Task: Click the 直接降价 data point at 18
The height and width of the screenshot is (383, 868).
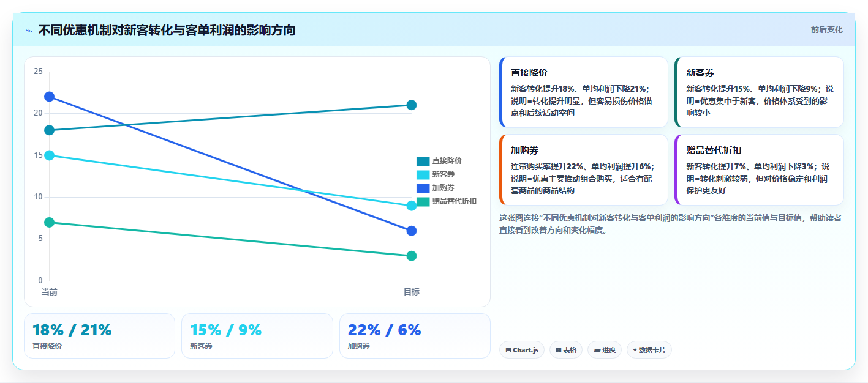Action: 49,130
